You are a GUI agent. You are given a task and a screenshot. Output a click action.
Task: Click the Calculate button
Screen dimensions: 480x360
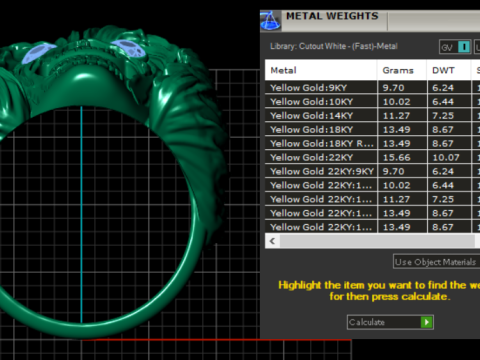pyautogui.click(x=390, y=322)
